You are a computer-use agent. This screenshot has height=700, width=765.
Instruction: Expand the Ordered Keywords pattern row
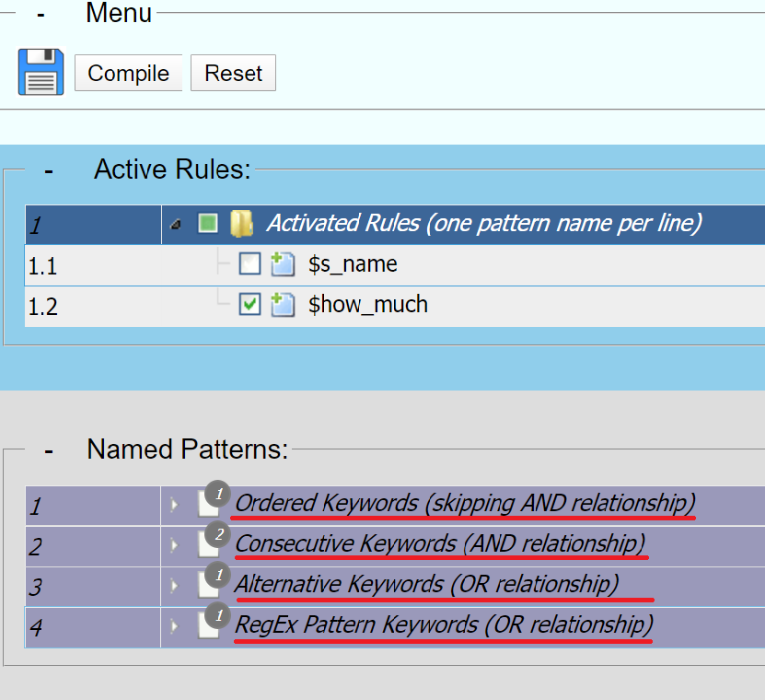174,505
